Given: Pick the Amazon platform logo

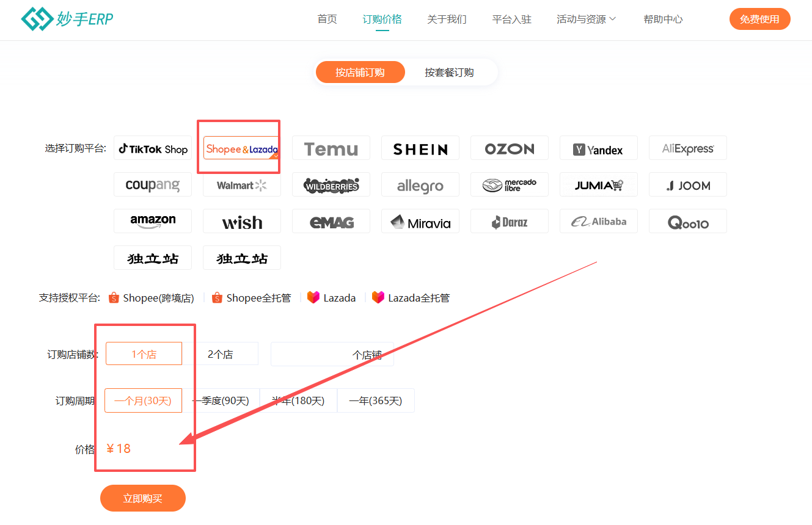Looking at the screenshot, I should coord(153,221).
